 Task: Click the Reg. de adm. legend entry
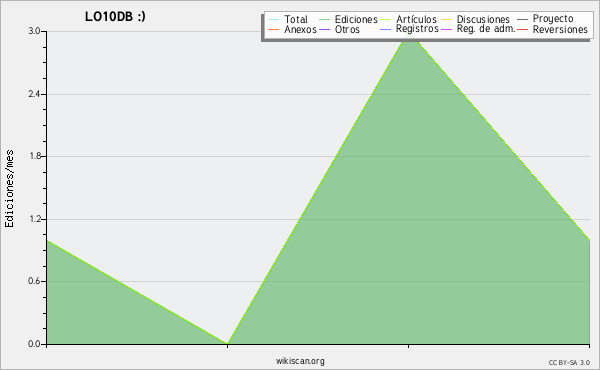pos(478,29)
